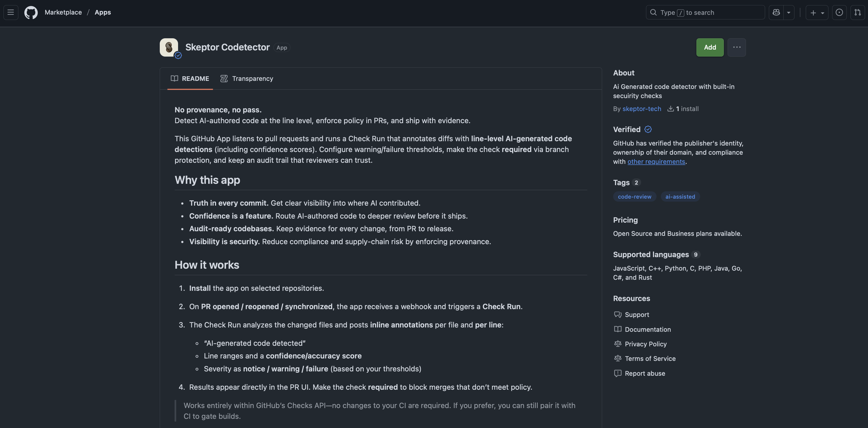Focus the Type to search field
Screen dimensions: 868x428
(705, 12)
